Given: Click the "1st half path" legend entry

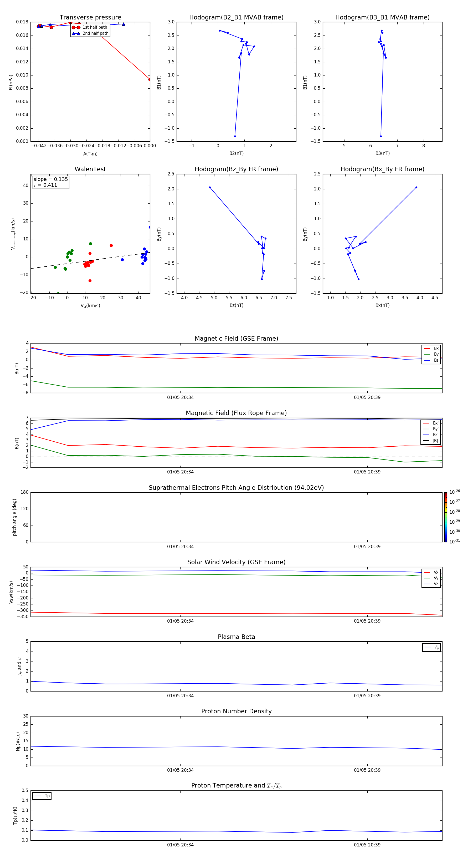Looking at the screenshot, I should click(90, 27).
